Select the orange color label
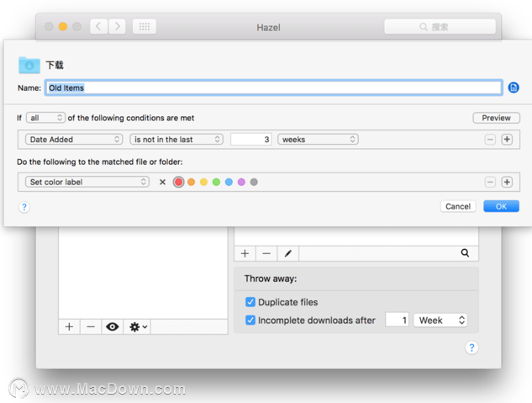The image size is (532, 403). point(191,182)
